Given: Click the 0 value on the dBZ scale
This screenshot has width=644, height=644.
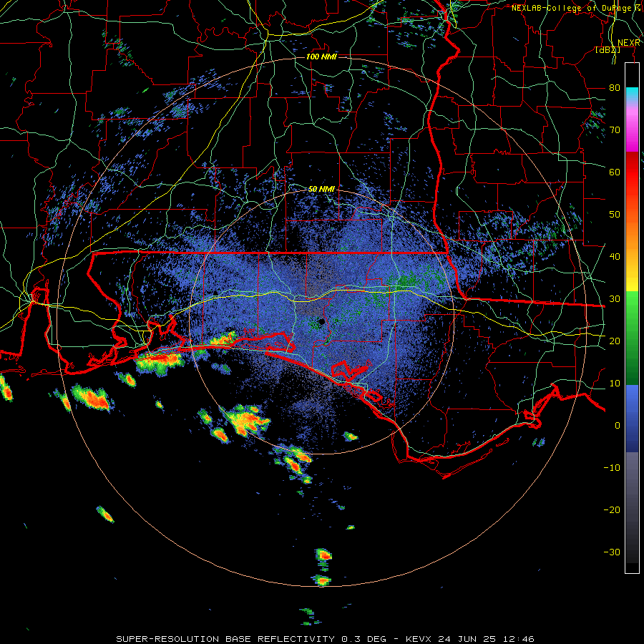Looking at the screenshot, I should point(618,426).
